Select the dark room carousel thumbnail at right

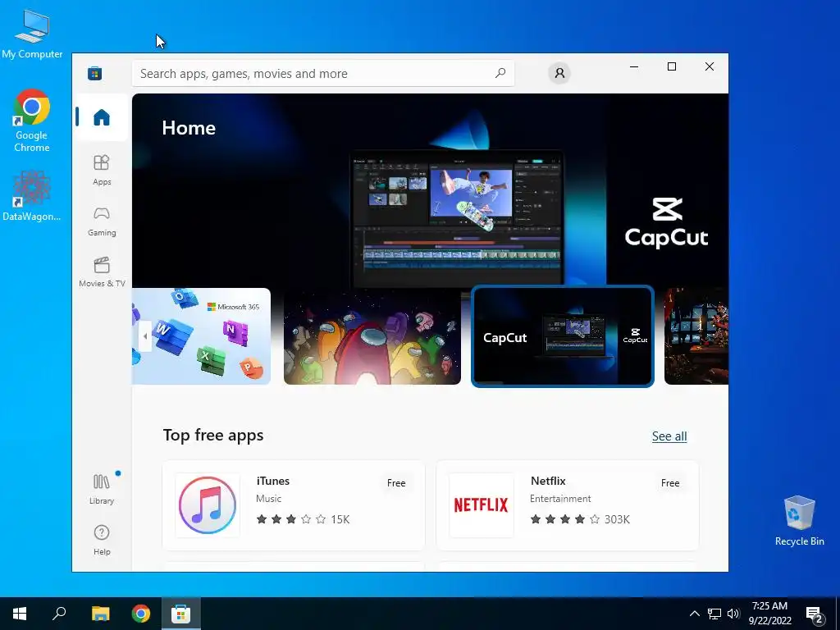point(696,336)
